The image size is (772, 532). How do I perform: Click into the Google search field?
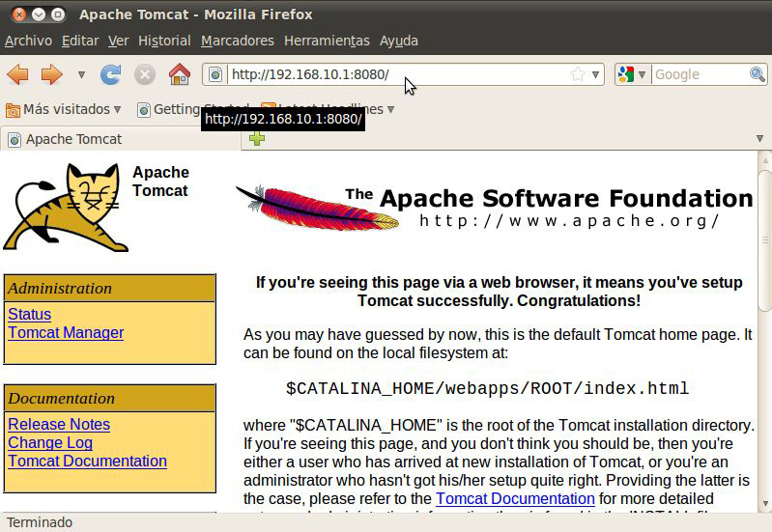pyautogui.click(x=700, y=74)
